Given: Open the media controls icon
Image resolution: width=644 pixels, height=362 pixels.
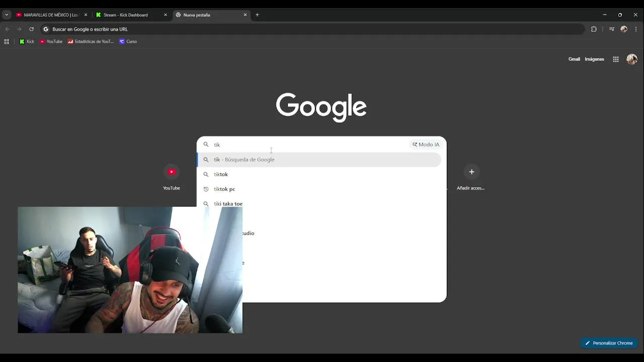Looking at the screenshot, I should coord(612,29).
